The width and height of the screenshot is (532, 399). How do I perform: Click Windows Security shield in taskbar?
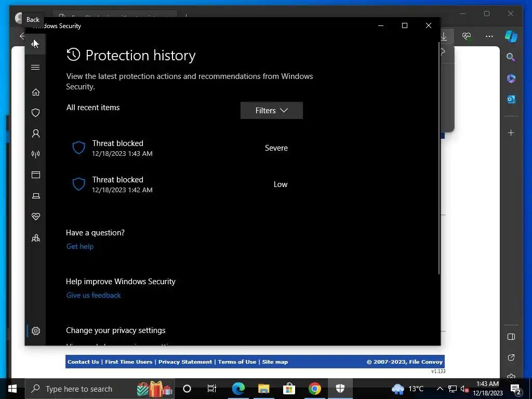pyautogui.click(x=340, y=389)
